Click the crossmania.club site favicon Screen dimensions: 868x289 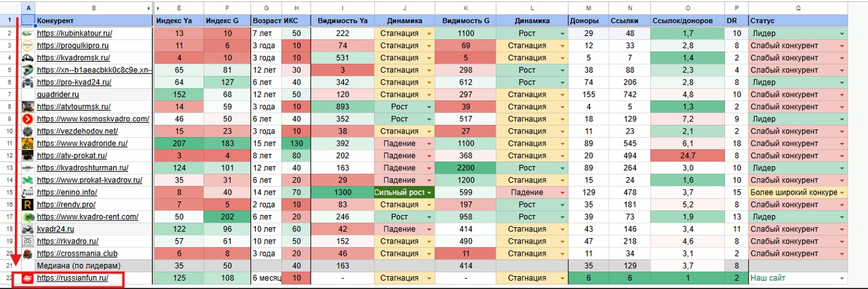coord(28,254)
